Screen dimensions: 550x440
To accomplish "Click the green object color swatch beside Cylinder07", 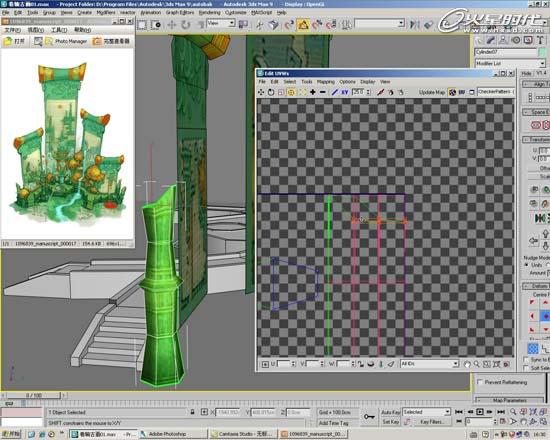I will click(x=542, y=52).
